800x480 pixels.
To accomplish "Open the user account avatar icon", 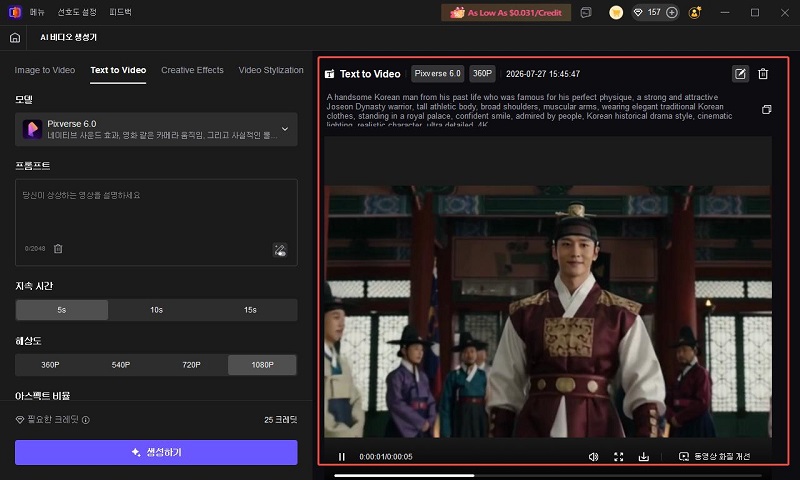I will pos(694,13).
